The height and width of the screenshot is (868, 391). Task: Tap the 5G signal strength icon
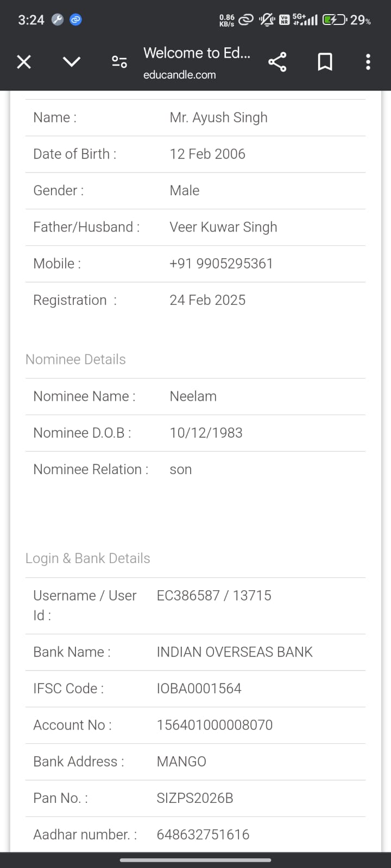pos(305,20)
